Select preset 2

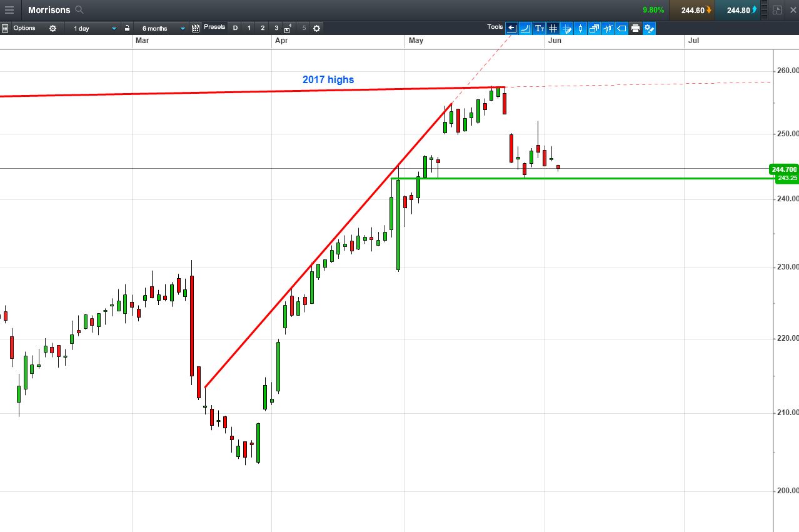pos(263,28)
